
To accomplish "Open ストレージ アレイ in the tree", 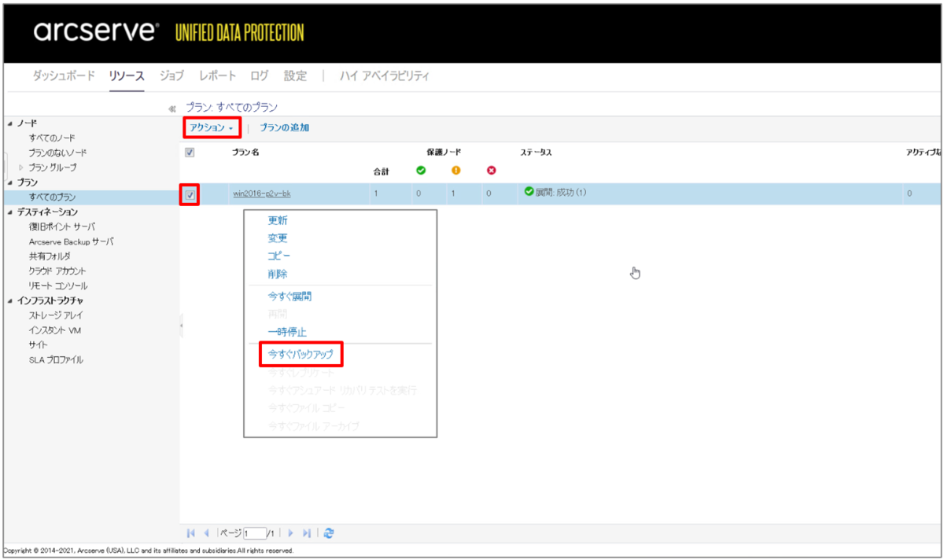I will pyautogui.click(x=54, y=315).
